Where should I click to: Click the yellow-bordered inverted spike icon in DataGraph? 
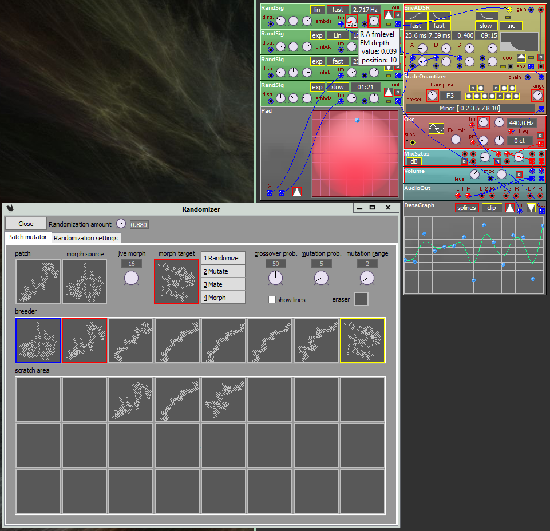point(532,208)
